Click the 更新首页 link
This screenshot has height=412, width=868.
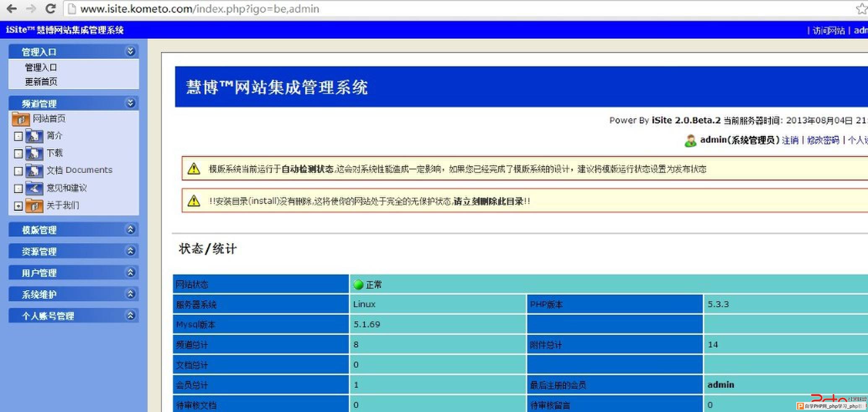41,82
